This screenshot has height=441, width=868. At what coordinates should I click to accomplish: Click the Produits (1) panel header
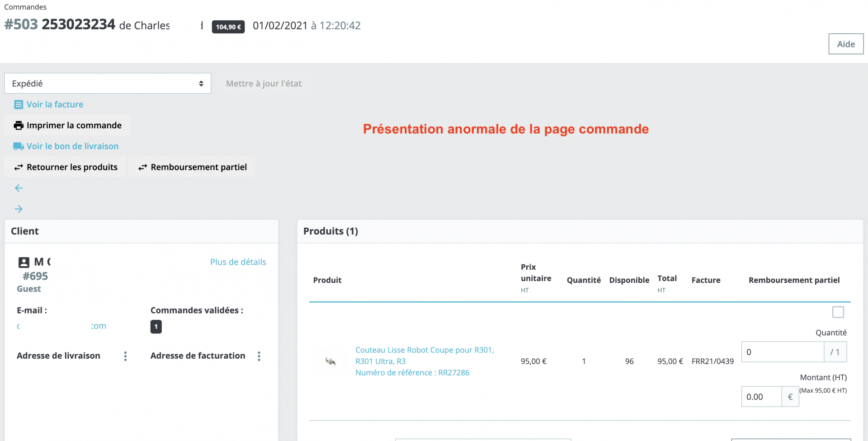pyautogui.click(x=580, y=231)
